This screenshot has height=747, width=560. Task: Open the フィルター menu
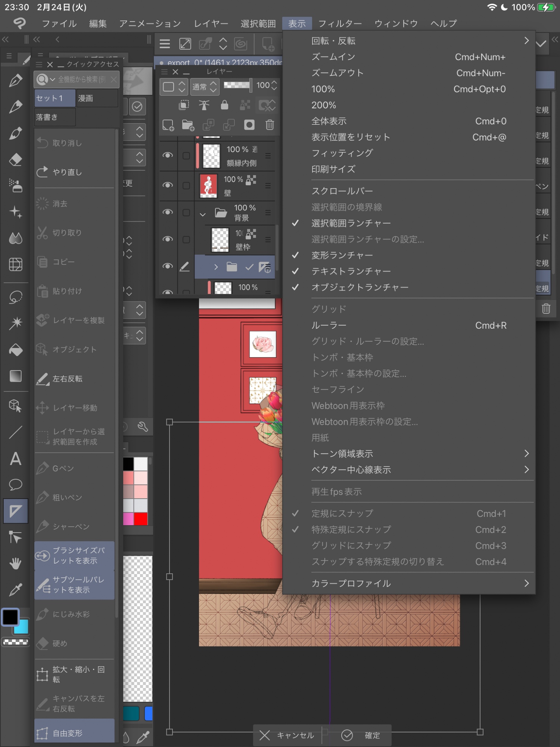340,24
